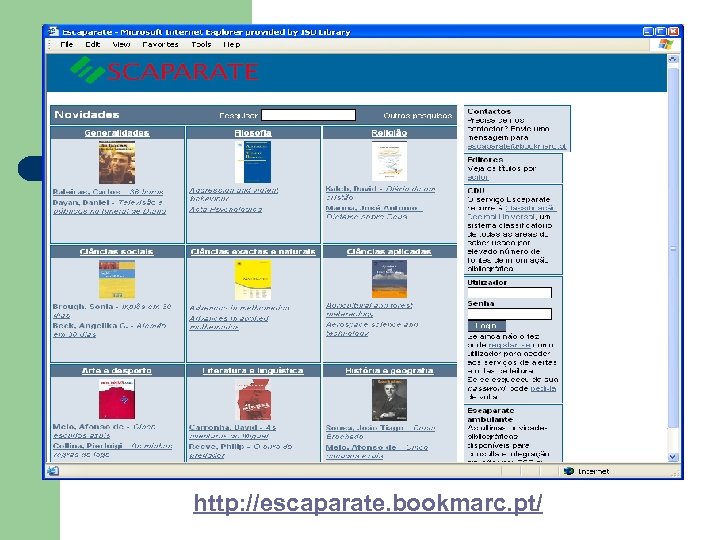Viewport: 720px width, 540px height.
Task: Click the Internet zone globe icon
Action: 569,471
